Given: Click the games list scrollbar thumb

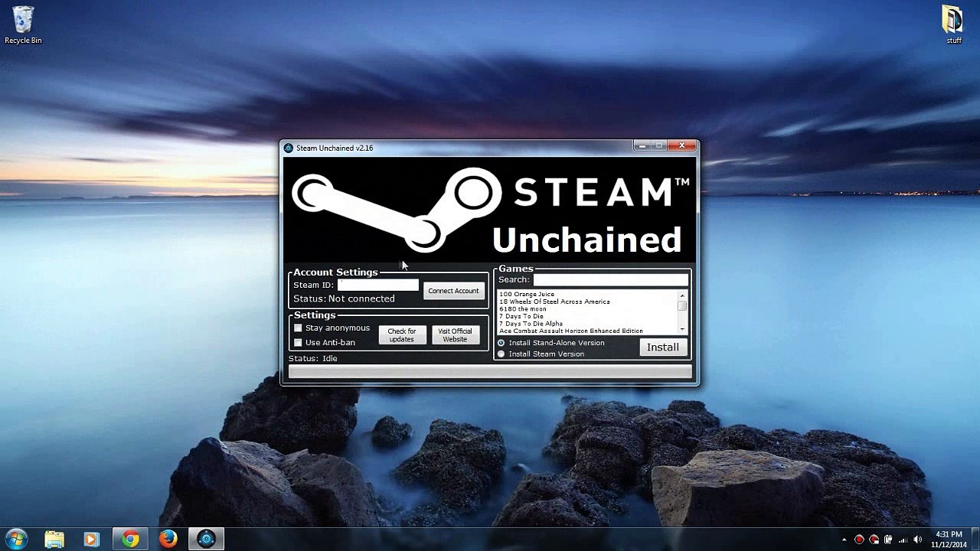Looking at the screenshot, I should click(x=682, y=305).
